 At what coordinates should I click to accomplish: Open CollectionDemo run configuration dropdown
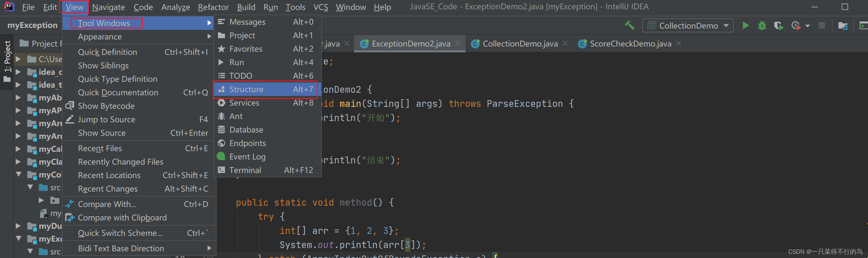[x=688, y=26]
